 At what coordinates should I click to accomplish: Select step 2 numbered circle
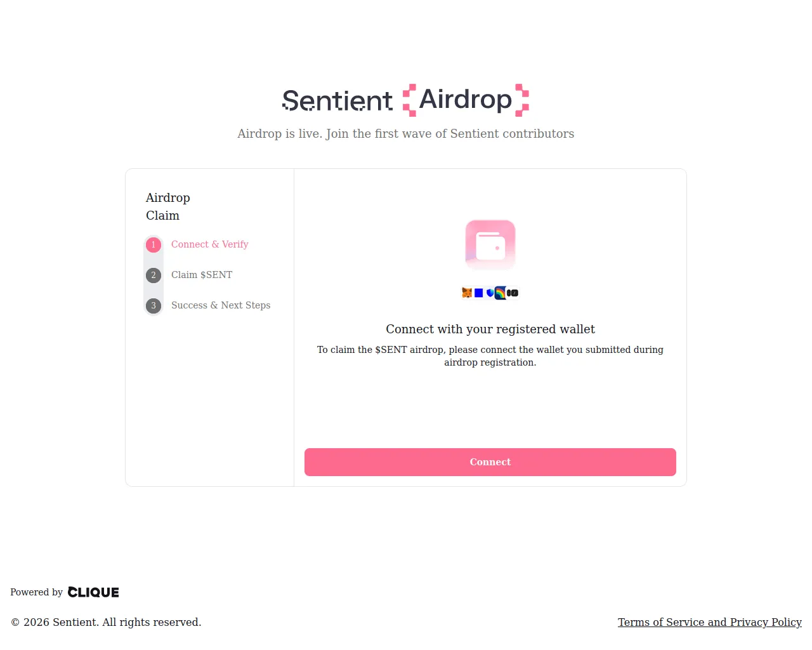pos(154,275)
